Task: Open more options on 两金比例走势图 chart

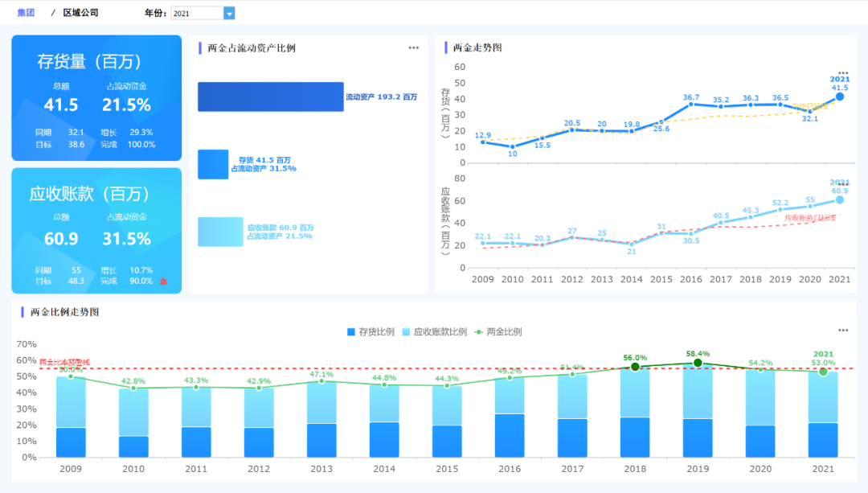Action: [842, 330]
